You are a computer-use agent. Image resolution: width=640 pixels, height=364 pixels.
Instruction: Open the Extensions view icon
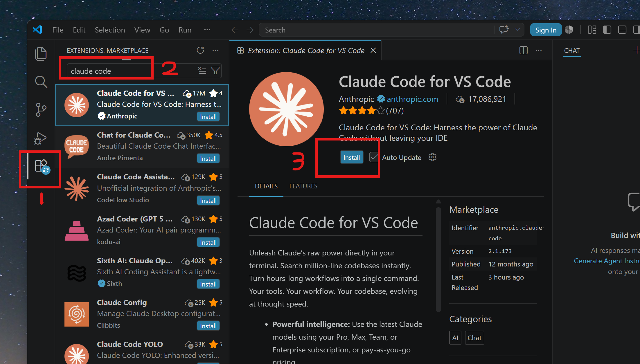coord(42,167)
